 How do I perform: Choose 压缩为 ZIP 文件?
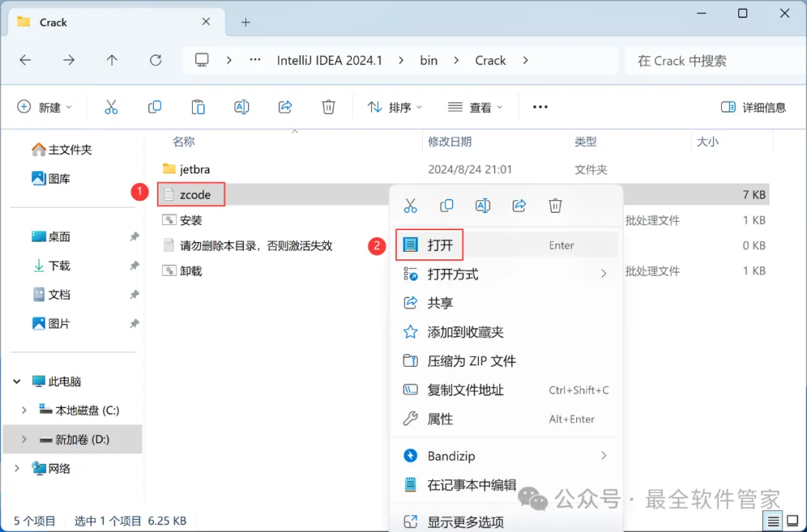(507, 361)
